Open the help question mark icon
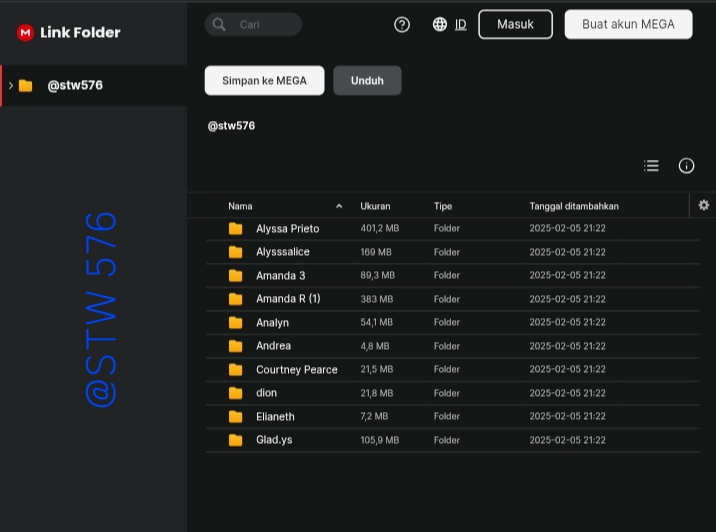Screen dimensions: 716x532 click(x=402, y=24)
